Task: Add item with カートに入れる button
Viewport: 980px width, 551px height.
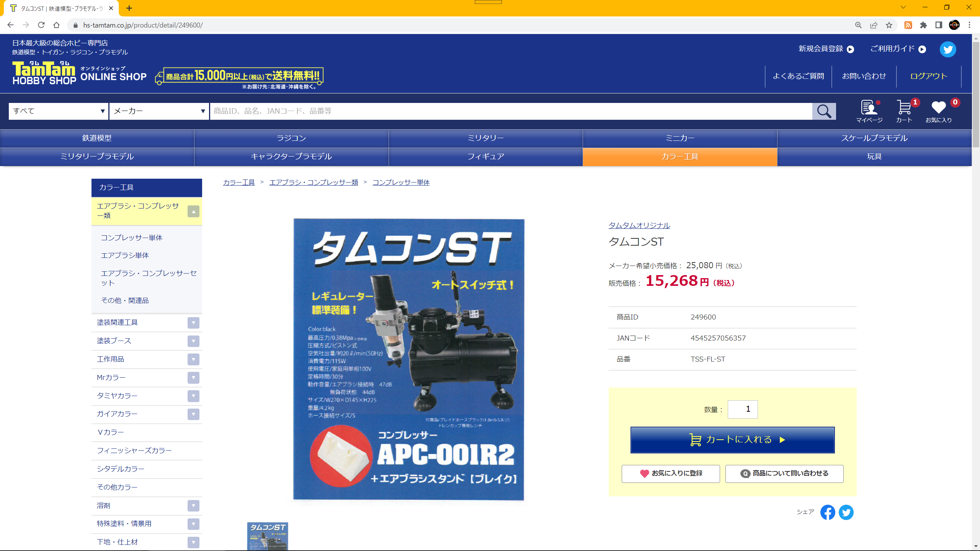Action: point(732,440)
